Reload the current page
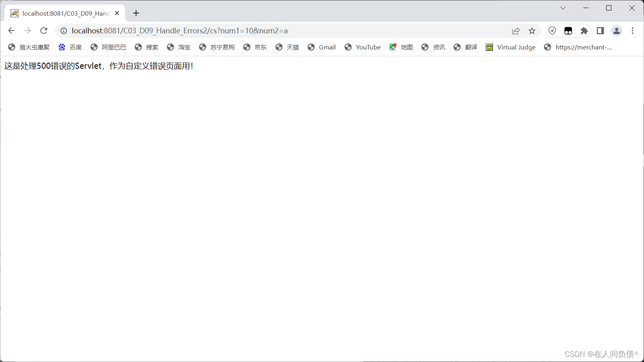Screen dimensions: 644x362 (44, 31)
